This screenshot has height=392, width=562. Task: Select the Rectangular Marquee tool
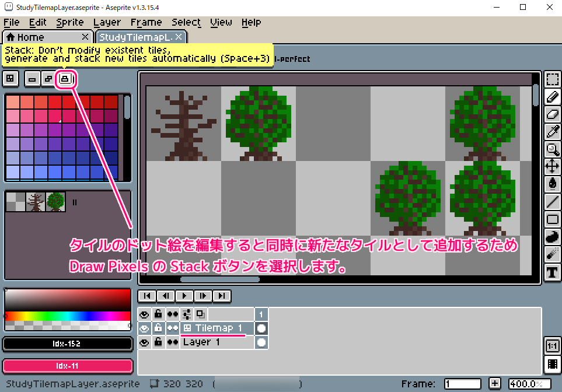coord(552,79)
